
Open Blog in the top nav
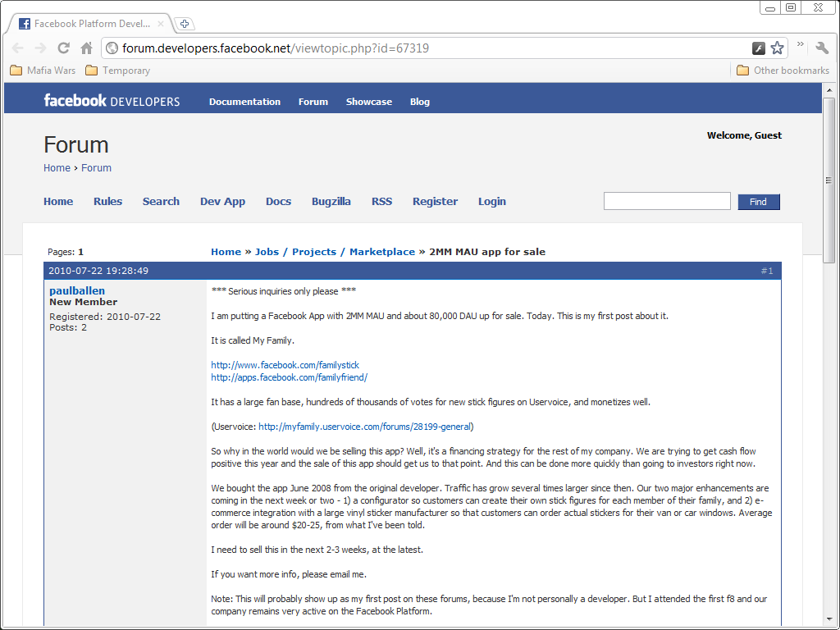(420, 102)
